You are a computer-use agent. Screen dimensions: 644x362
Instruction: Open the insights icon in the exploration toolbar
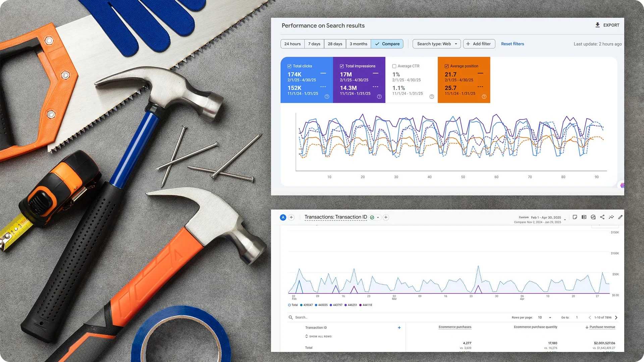(x=593, y=217)
